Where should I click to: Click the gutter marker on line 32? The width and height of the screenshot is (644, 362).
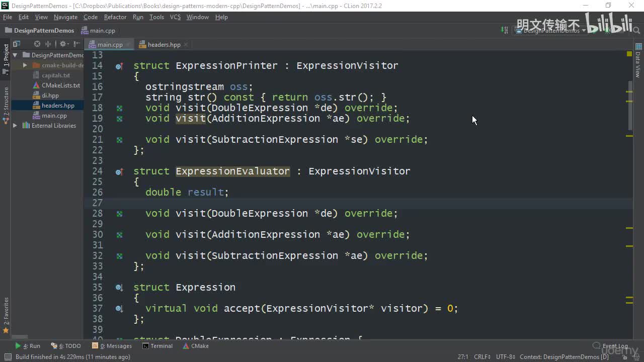(119, 256)
